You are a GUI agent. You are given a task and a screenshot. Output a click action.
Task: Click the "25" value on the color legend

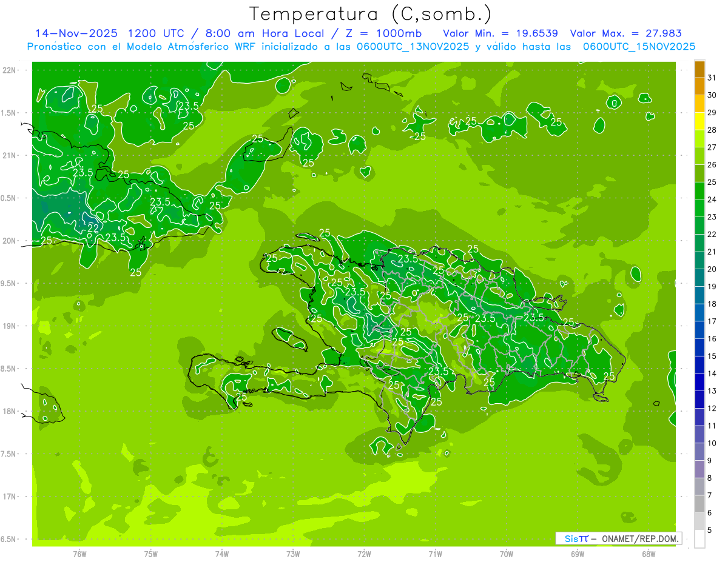(712, 182)
